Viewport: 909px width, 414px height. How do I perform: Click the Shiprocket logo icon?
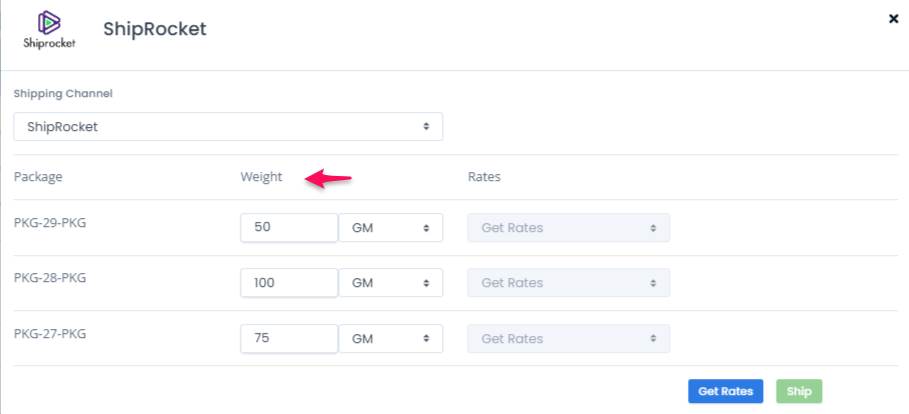click(49, 30)
